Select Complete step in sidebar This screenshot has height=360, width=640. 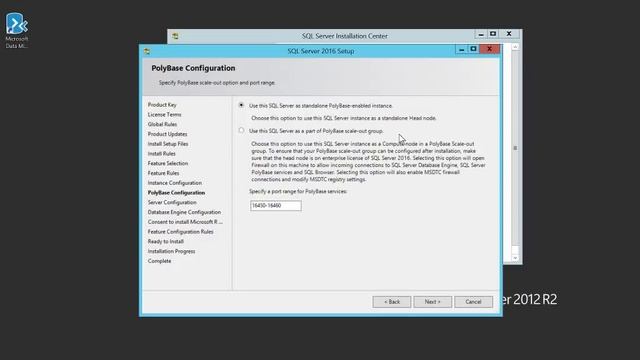pyautogui.click(x=160, y=261)
